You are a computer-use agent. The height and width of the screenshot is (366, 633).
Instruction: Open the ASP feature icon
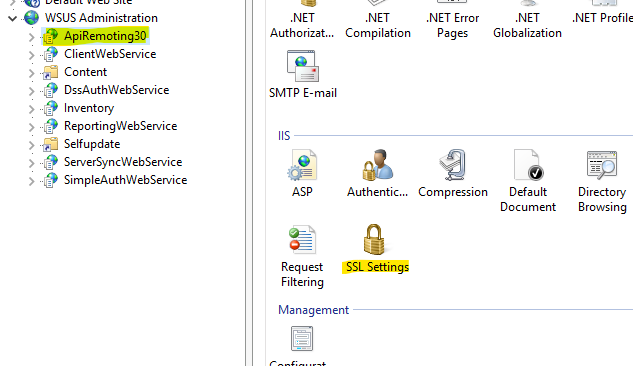[302, 174]
